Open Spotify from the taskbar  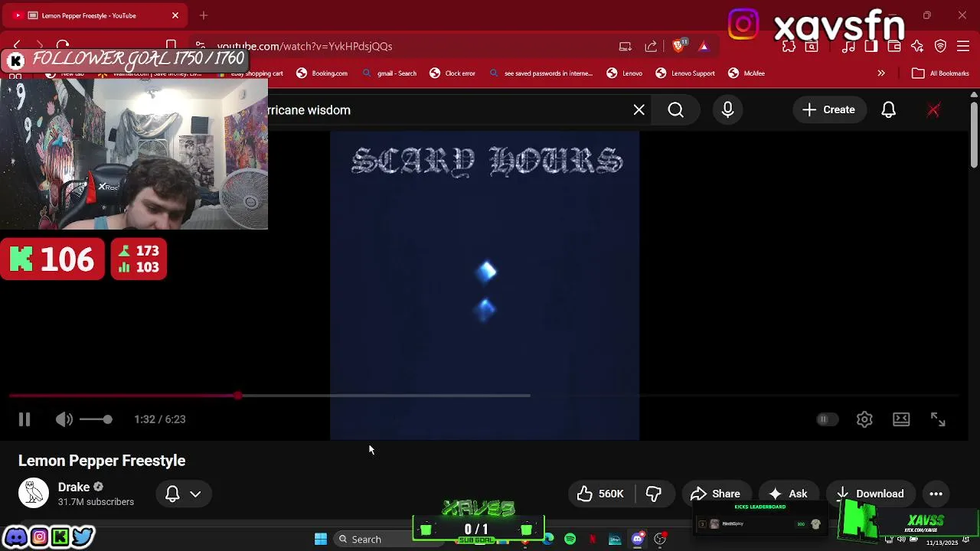(x=570, y=540)
